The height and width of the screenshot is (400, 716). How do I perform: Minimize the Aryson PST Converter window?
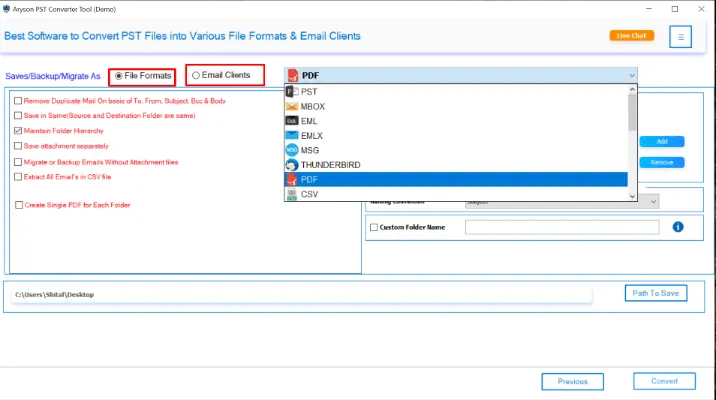coord(649,9)
